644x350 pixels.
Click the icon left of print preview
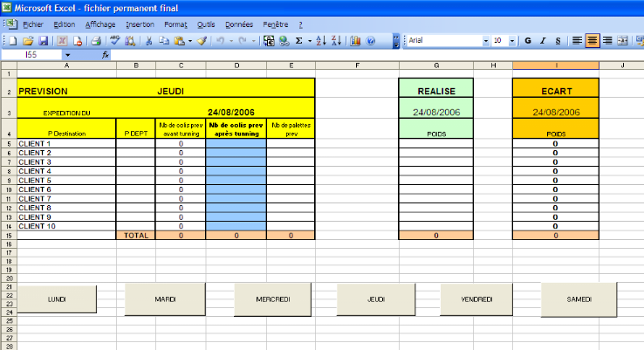pyautogui.click(x=62, y=41)
